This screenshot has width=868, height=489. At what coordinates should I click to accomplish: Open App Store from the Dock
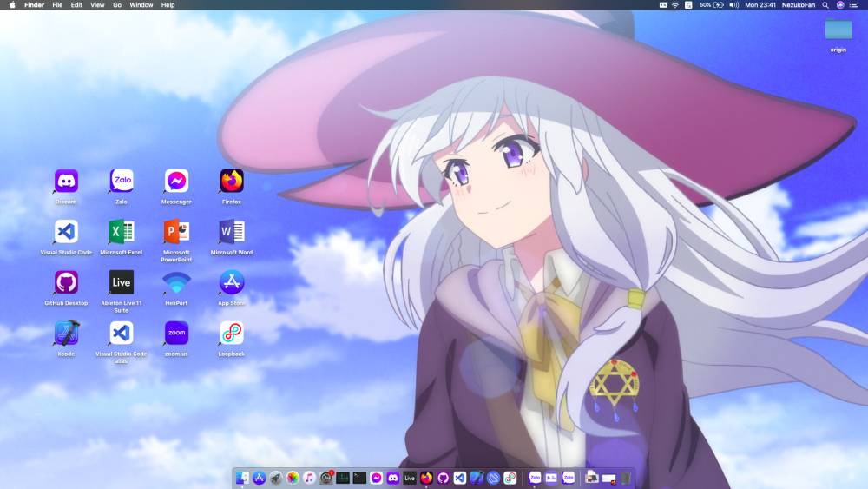[x=259, y=478]
